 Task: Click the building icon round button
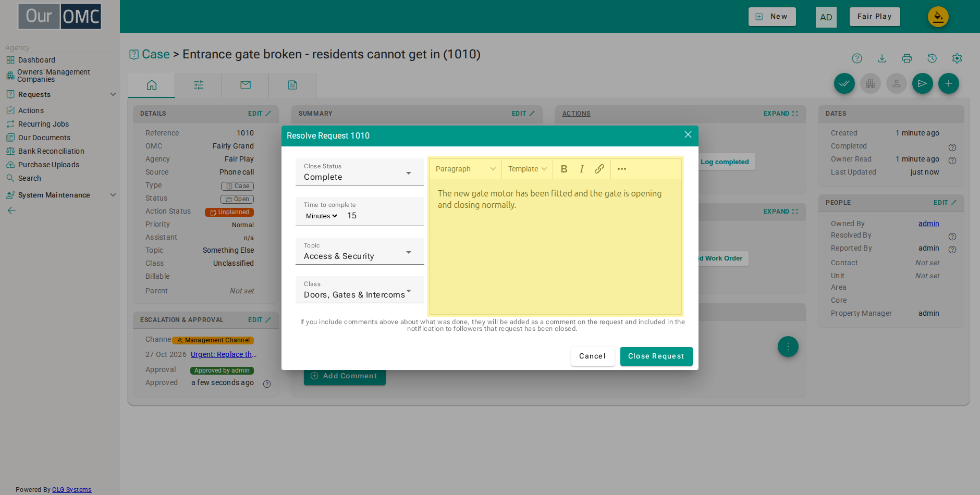(x=871, y=83)
